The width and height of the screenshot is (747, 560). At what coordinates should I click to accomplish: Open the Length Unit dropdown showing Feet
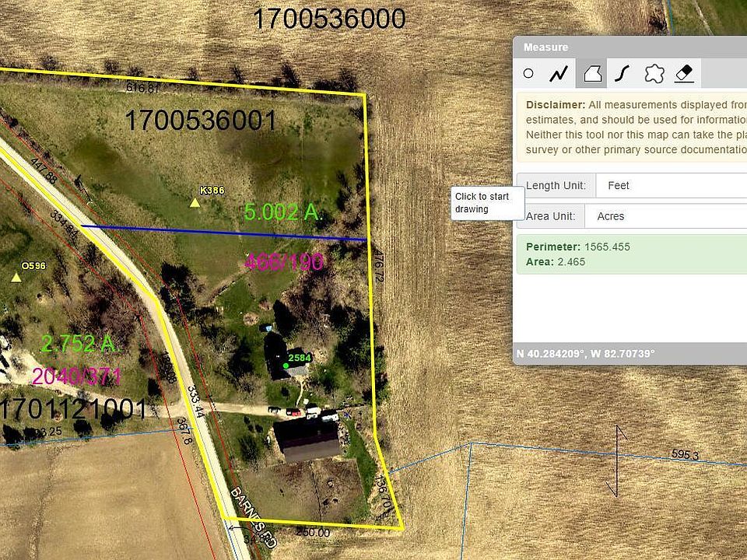coord(671,185)
